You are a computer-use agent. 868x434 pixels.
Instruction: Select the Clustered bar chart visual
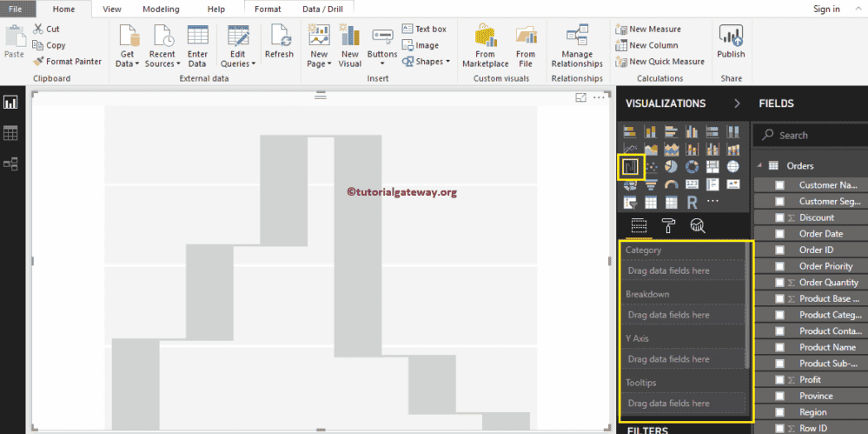[671, 131]
